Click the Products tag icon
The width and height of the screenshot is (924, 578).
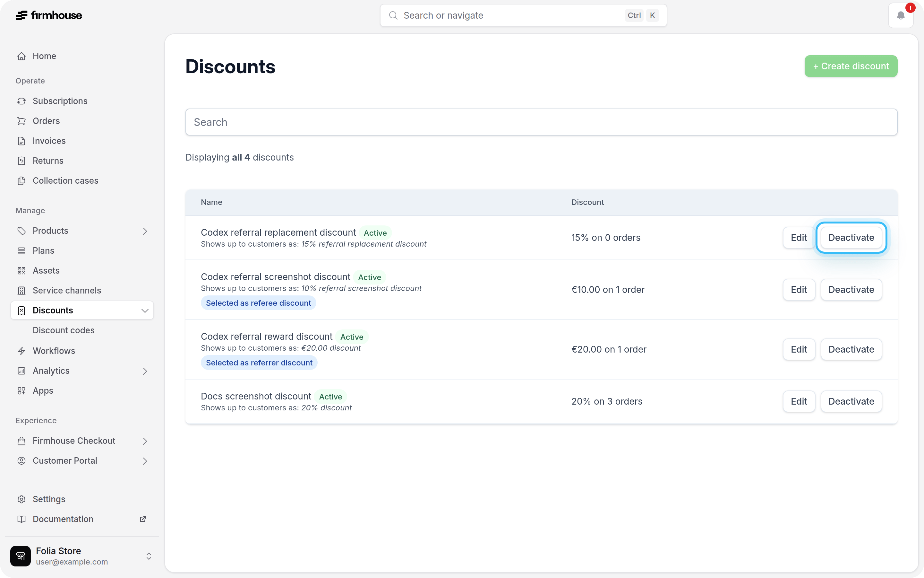coord(21,231)
